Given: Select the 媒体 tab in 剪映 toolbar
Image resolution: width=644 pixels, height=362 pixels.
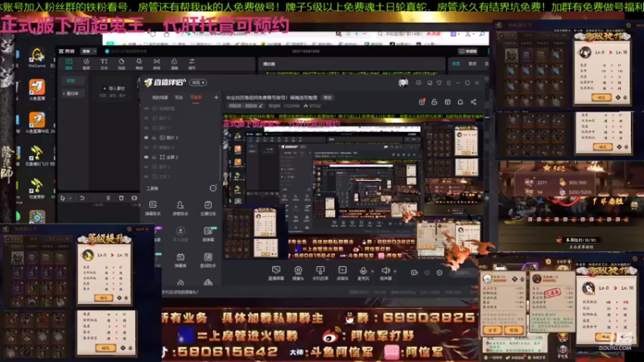Looking at the screenshot, I should tap(69, 64).
